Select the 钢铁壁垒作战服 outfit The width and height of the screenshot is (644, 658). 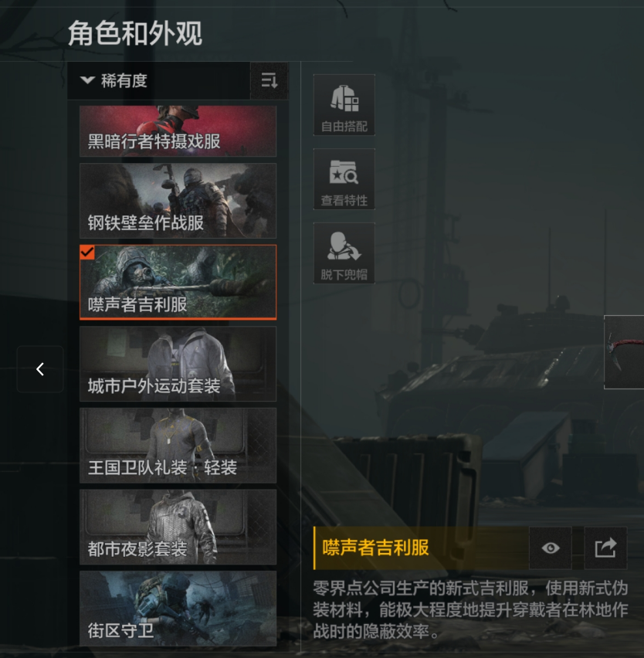coord(178,201)
